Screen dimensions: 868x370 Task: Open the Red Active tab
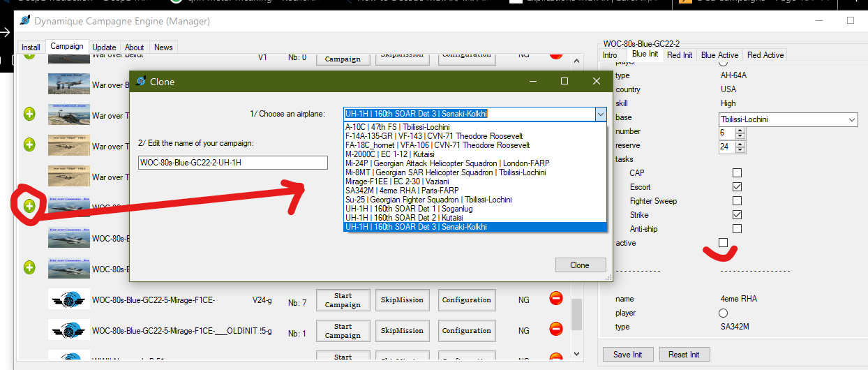pyautogui.click(x=765, y=54)
